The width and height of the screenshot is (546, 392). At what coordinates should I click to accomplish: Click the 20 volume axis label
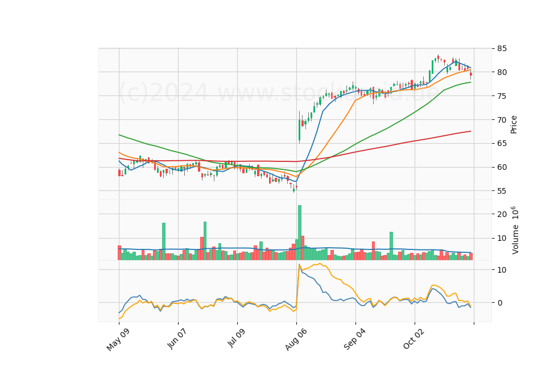(502, 214)
